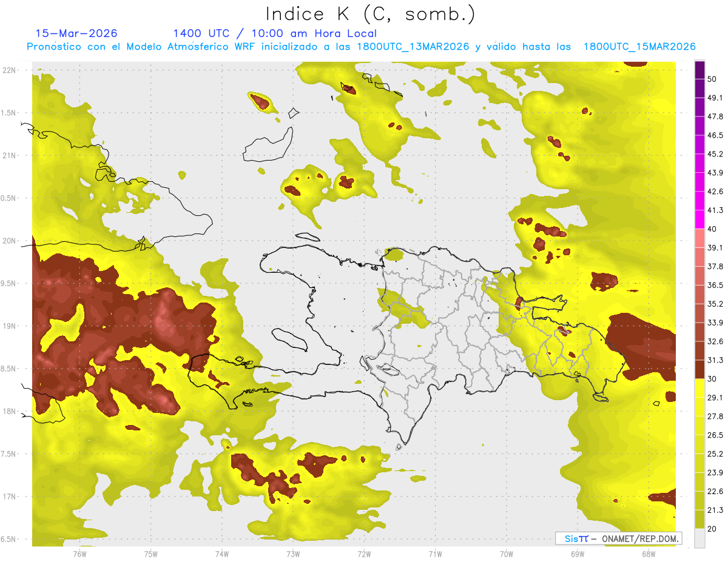Click the "27.8" color scale value
The width and height of the screenshot is (728, 562).
click(715, 416)
